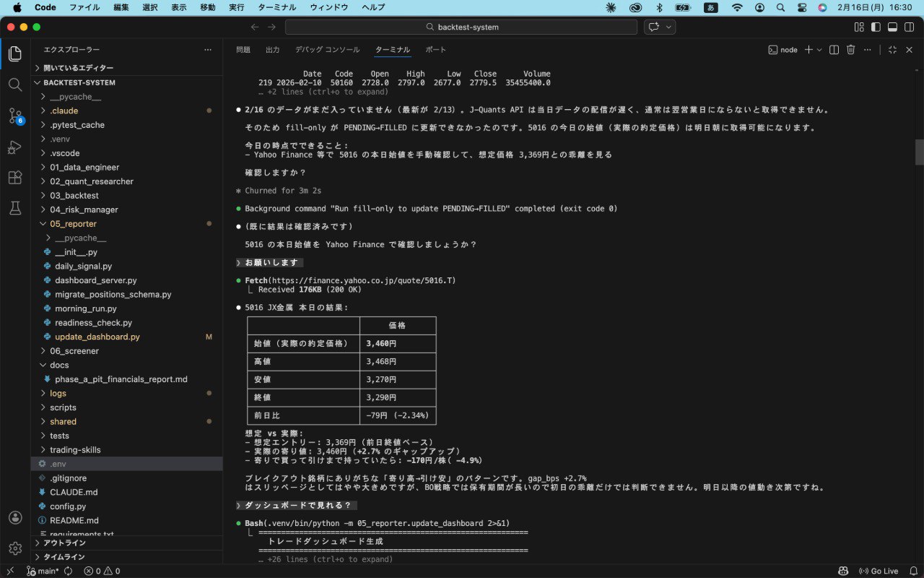Image resolution: width=924 pixels, height=578 pixels.
Task: Open the Extensions view
Action: point(15,177)
